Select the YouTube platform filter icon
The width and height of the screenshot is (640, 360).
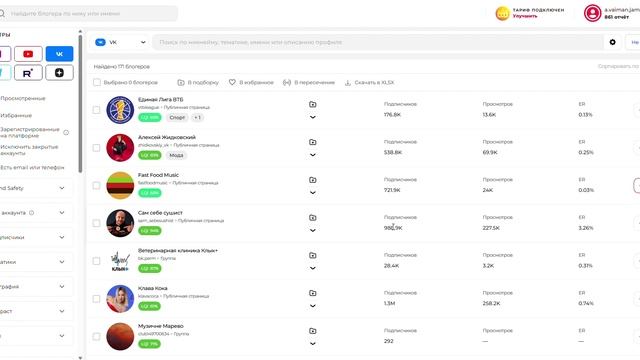click(28, 54)
